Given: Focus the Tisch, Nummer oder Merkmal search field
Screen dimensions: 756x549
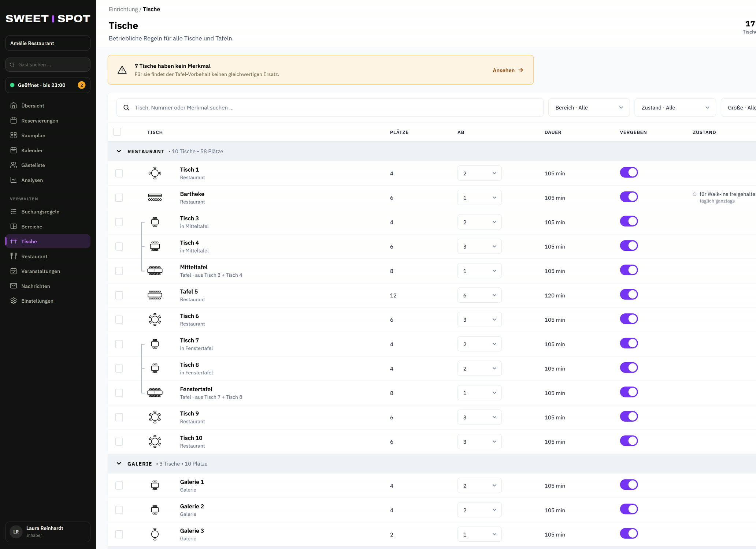Looking at the screenshot, I should (330, 108).
